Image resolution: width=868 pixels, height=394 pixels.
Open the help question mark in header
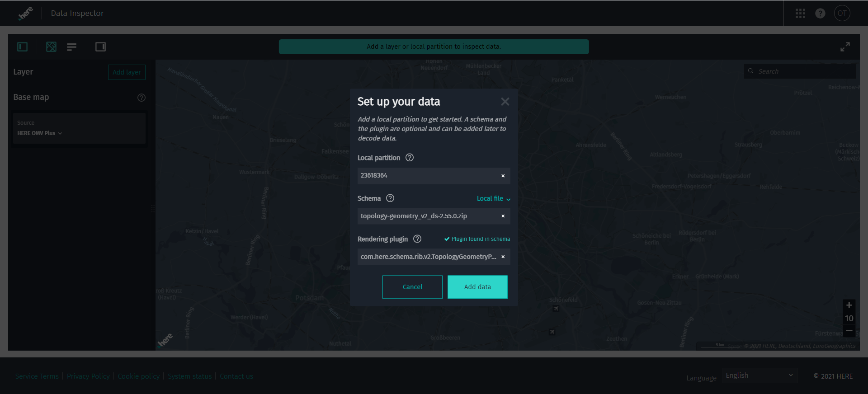click(820, 13)
